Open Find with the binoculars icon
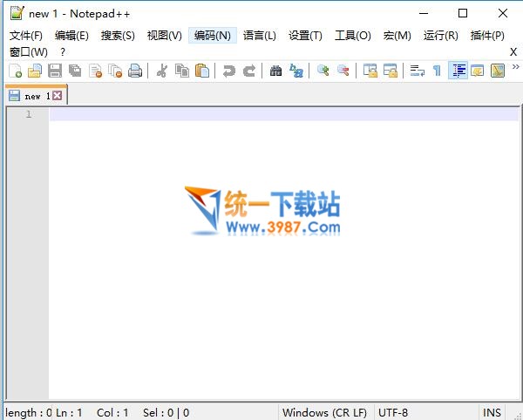Screen dimensions: 523x420 coord(276,71)
